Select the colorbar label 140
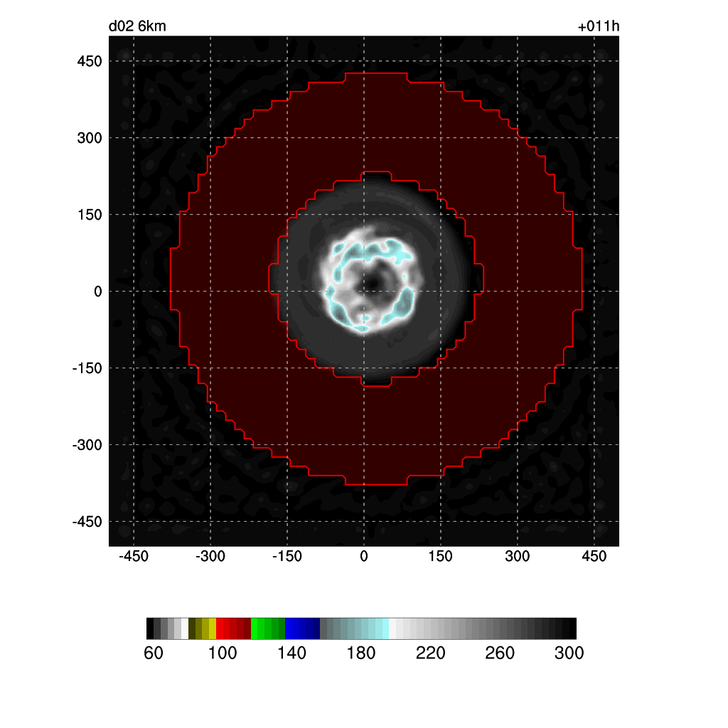 coord(291,653)
